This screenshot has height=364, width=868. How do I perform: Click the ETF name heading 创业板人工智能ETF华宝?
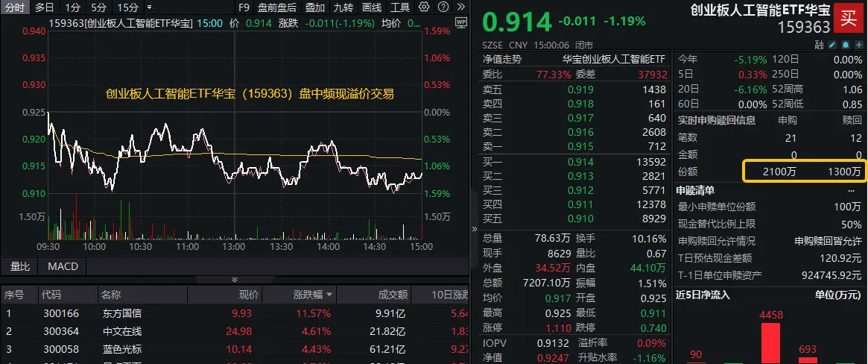[x=761, y=10]
